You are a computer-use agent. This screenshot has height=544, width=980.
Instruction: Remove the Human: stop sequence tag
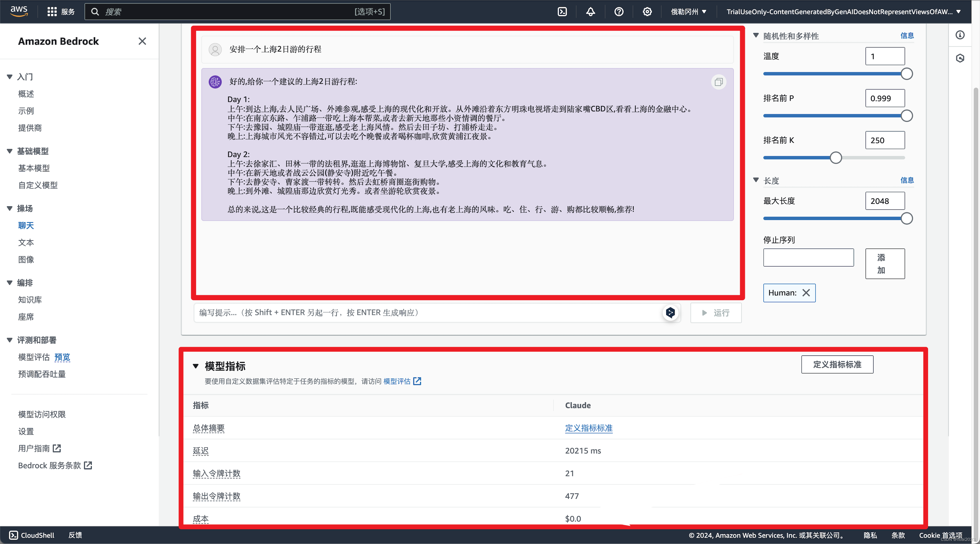pos(806,293)
